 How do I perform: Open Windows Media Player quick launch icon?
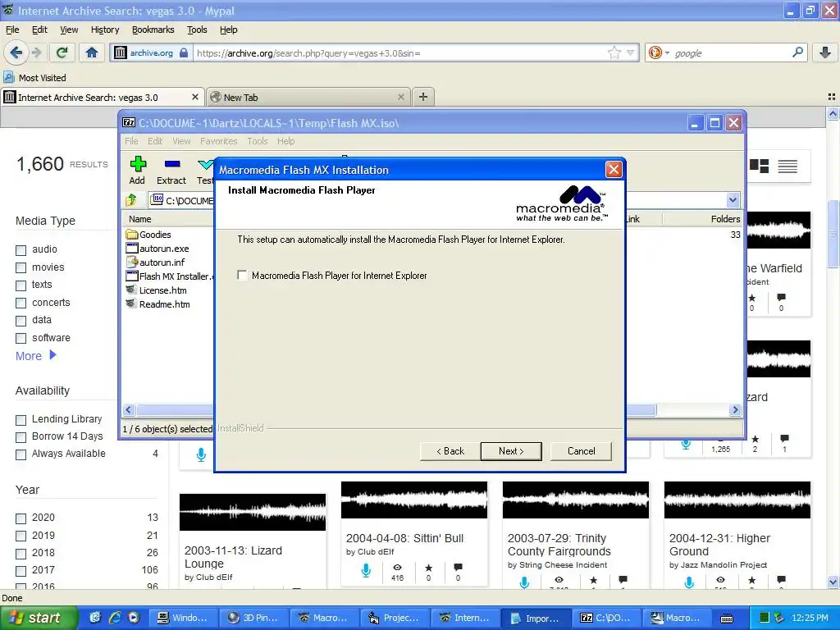tap(134, 618)
